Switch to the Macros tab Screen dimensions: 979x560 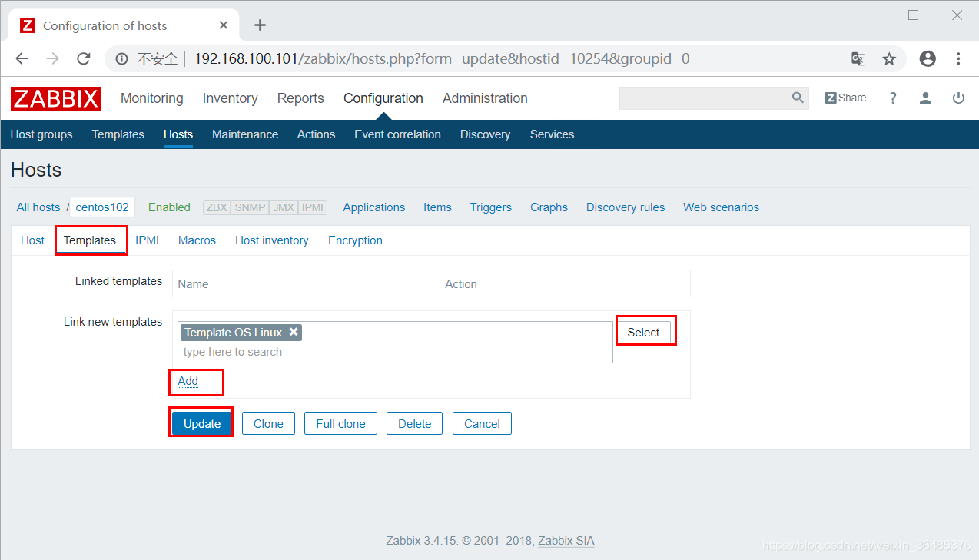point(197,240)
